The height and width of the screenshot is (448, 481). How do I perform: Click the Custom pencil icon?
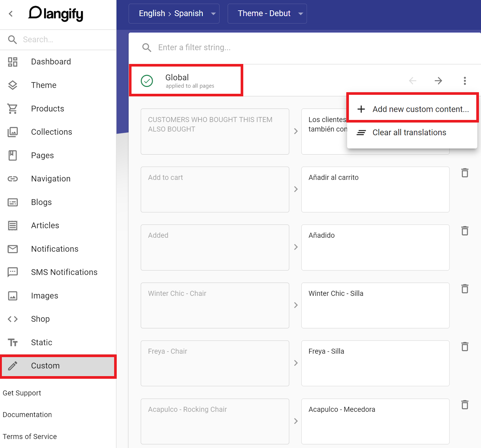(x=13, y=366)
